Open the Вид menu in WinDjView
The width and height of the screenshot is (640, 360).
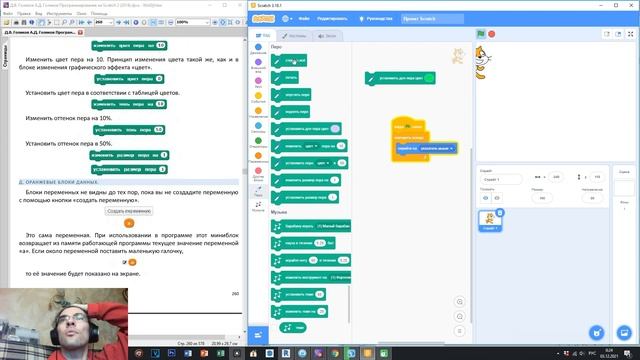38,13
